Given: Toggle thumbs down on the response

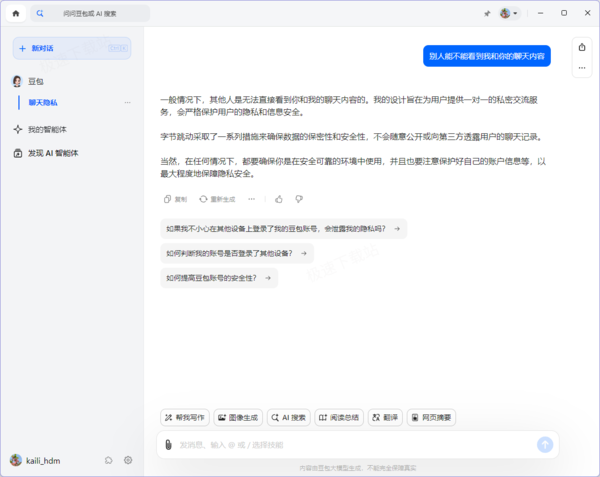Looking at the screenshot, I should pos(299,199).
